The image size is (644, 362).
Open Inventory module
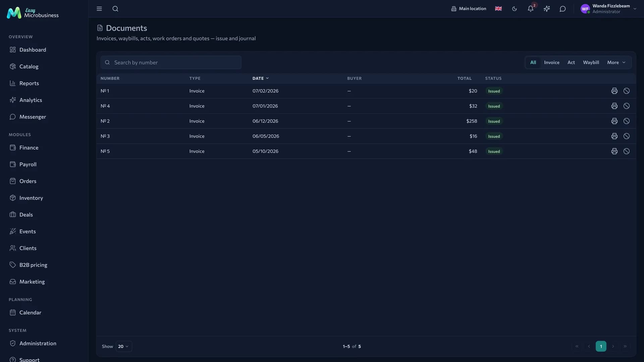[44, 198]
